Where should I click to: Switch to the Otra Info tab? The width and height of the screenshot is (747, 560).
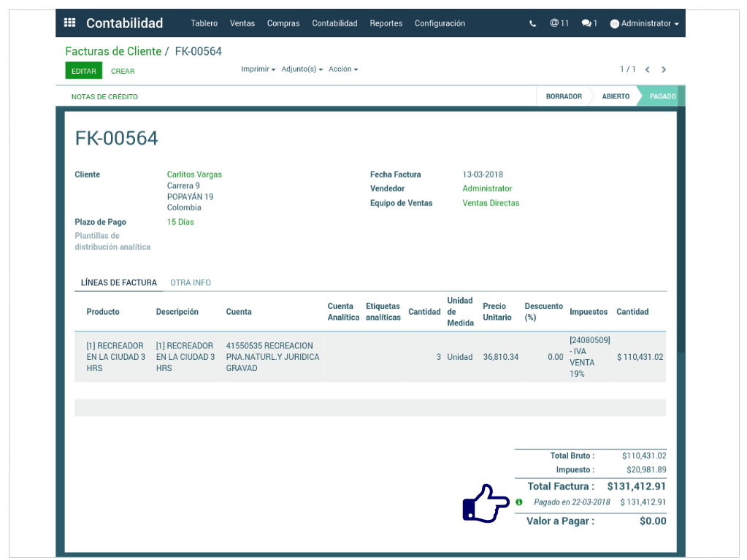point(191,283)
